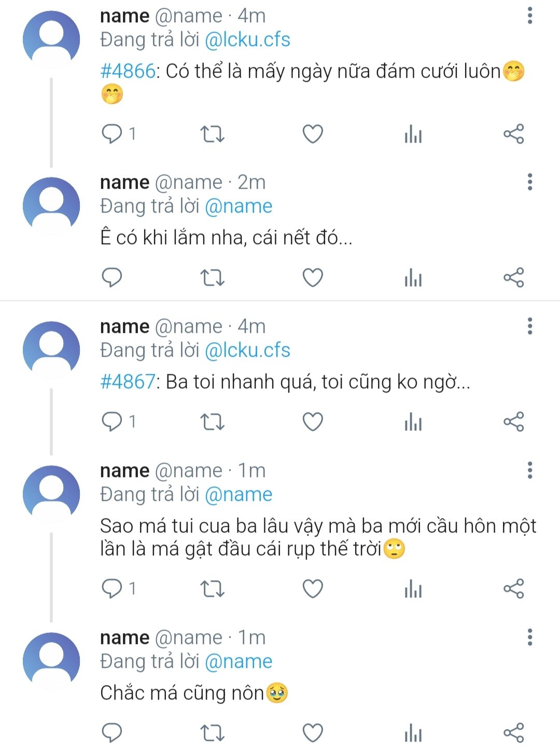Open the #4866 hashtag link
The width and height of the screenshot is (560, 754).
(128, 71)
